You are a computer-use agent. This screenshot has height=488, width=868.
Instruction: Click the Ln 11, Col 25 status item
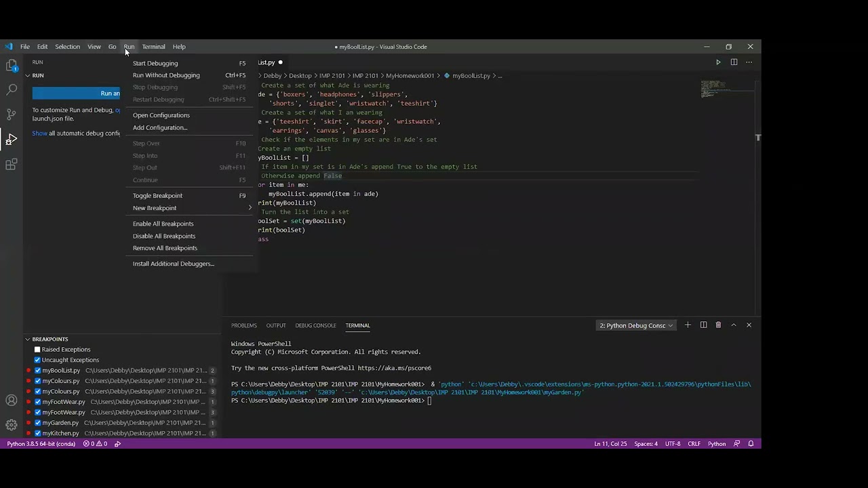[610, 444]
